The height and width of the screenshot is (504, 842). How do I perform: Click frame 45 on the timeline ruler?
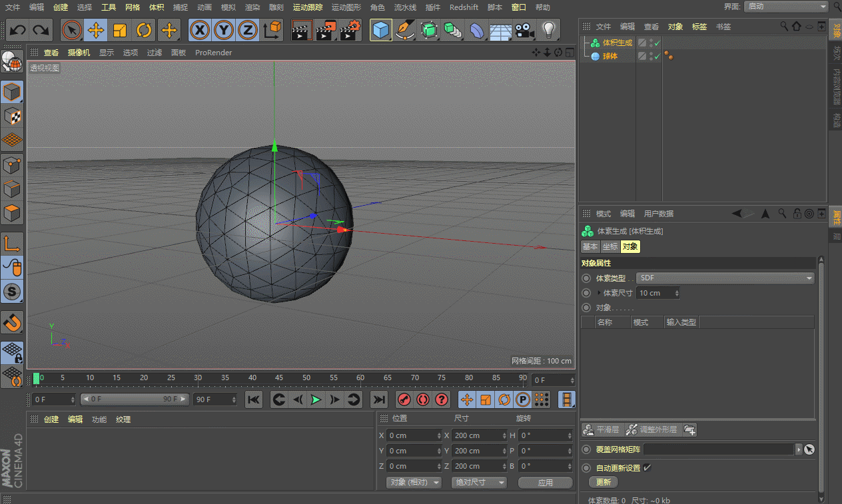coord(279,379)
